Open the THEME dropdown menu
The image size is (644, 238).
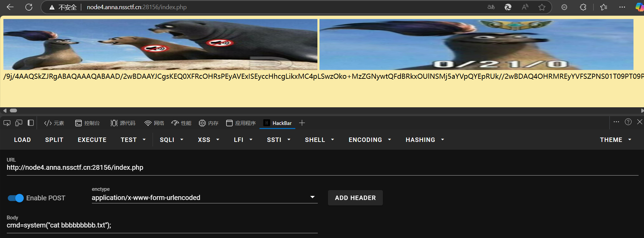click(x=615, y=140)
